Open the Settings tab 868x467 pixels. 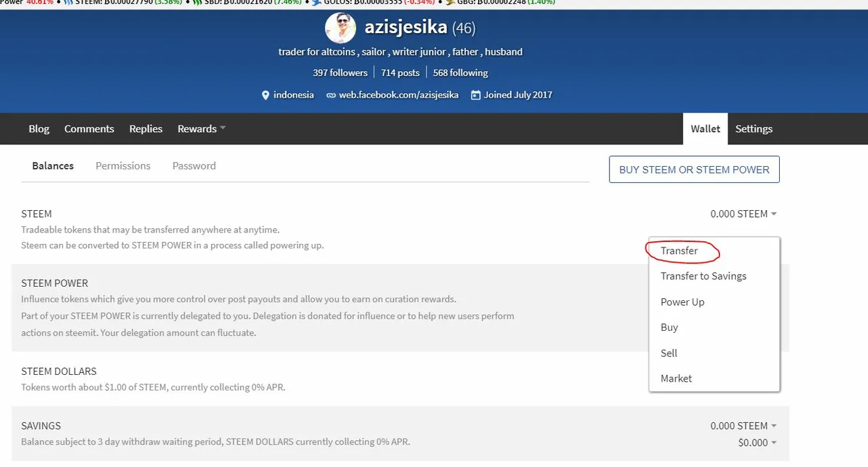pyautogui.click(x=754, y=129)
